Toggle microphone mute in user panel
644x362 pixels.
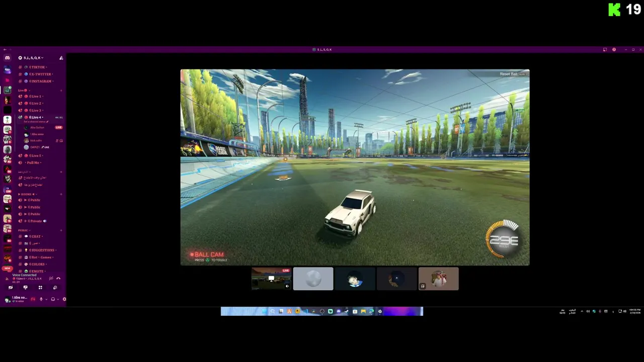[x=41, y=299]
